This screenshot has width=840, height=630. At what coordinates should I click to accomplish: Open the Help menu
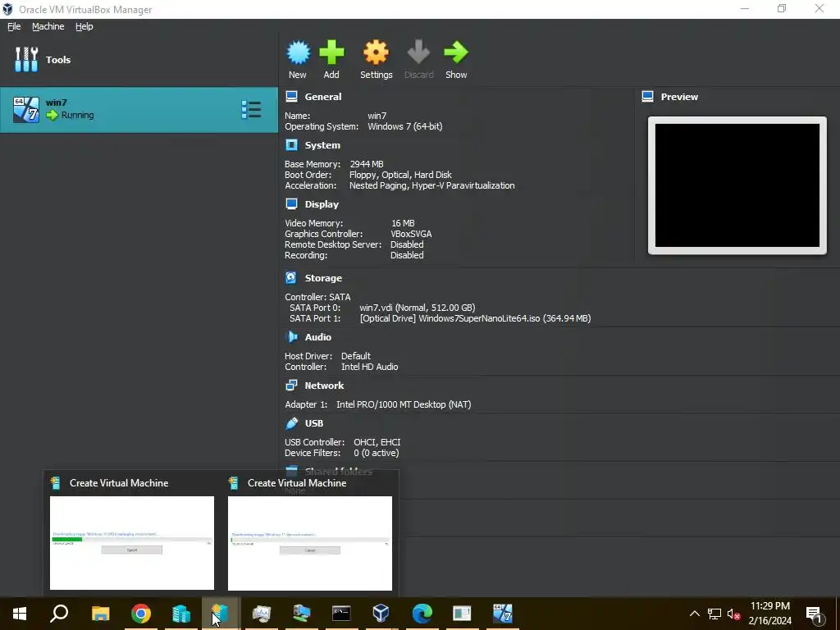(x=84, y=26)
